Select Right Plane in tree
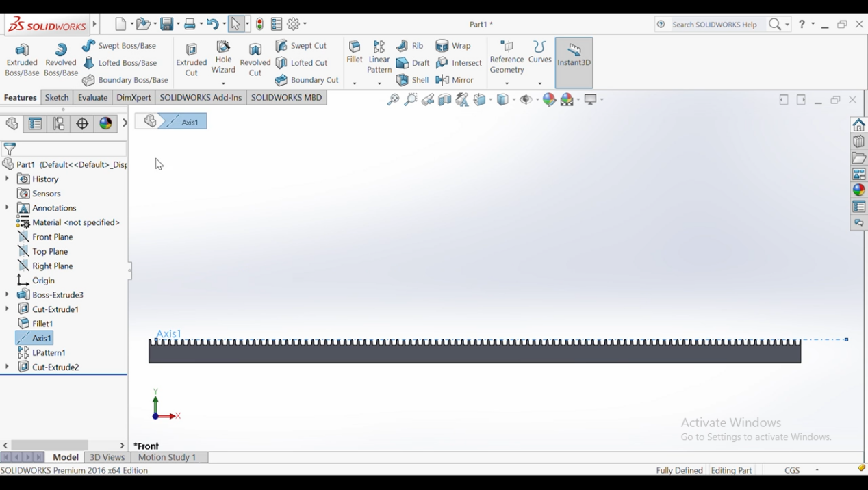This screenshot has width=868, height=490. pyautogui.click(x=45, y=266)
